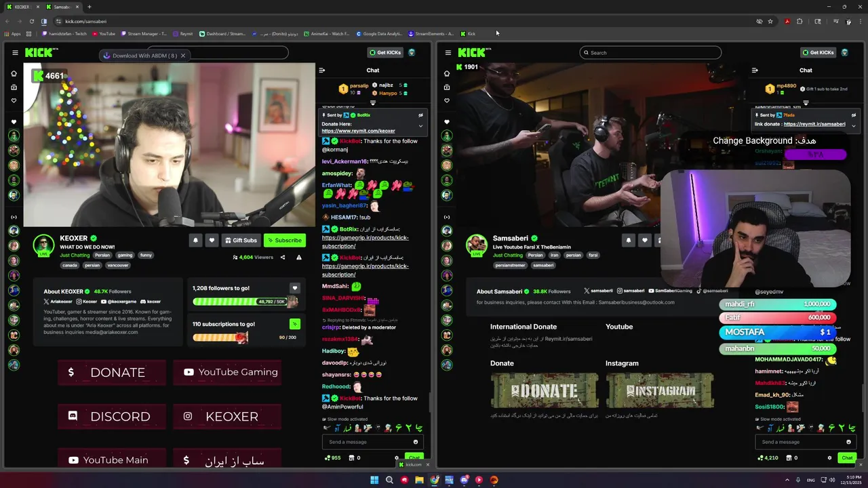Select the vancouver tag on KEOXER channel

pos(117,265)
